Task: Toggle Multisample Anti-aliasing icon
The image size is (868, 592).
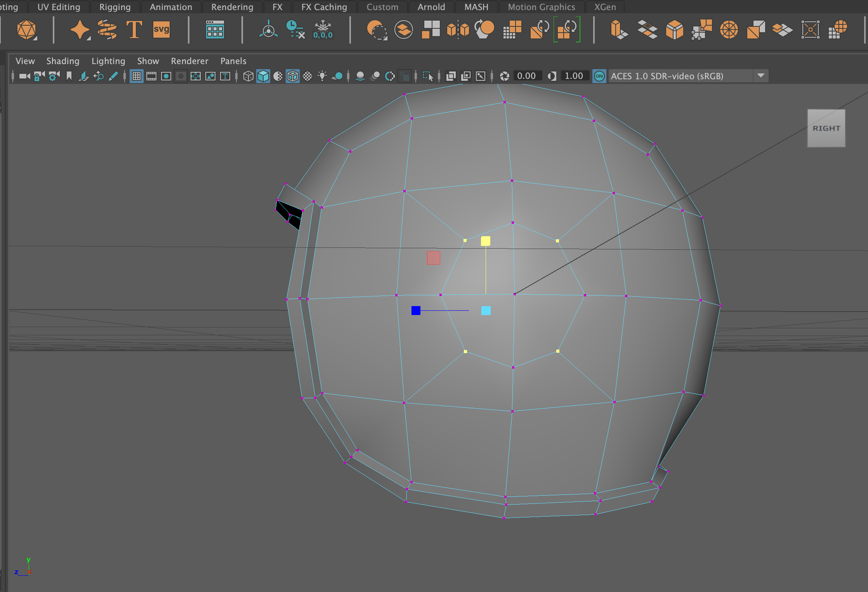Action: coord(390,76)
